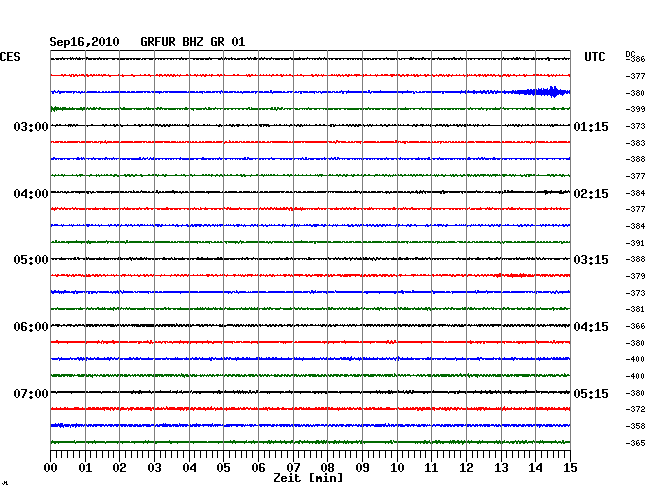
Task: Click the 03 minute axis label
Action: [154, 468]
